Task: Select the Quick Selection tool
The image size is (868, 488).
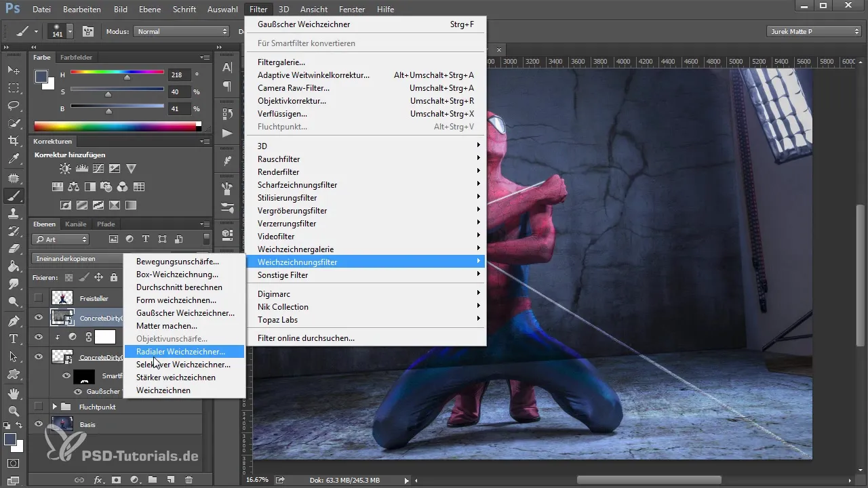Action: coord(13,123)
